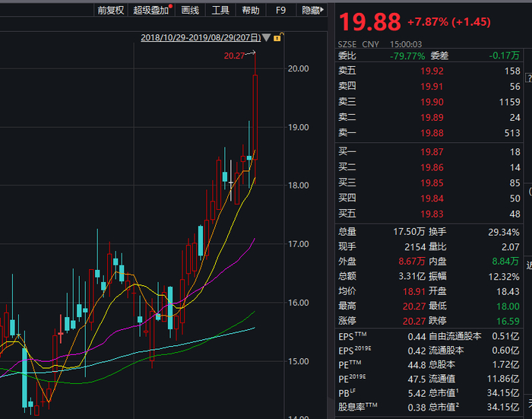The image size is (532, 419).
Task: Click the PE TTM value 44.8
Action: point(416,365)
